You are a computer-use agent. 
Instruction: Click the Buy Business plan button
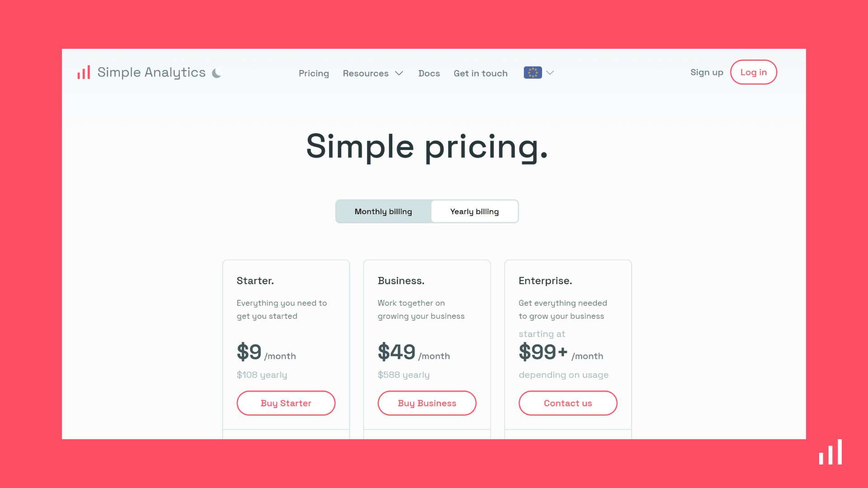click(427, 403)
